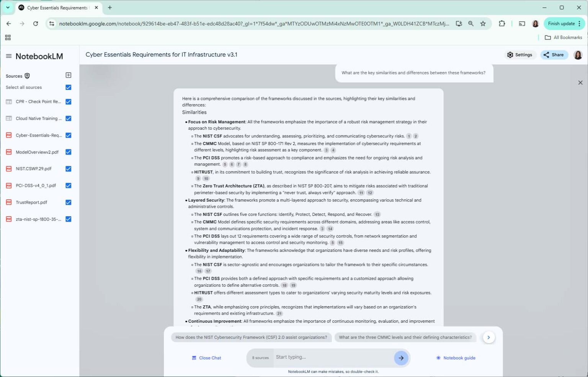Click the send arrow to submit chat message

401,358
